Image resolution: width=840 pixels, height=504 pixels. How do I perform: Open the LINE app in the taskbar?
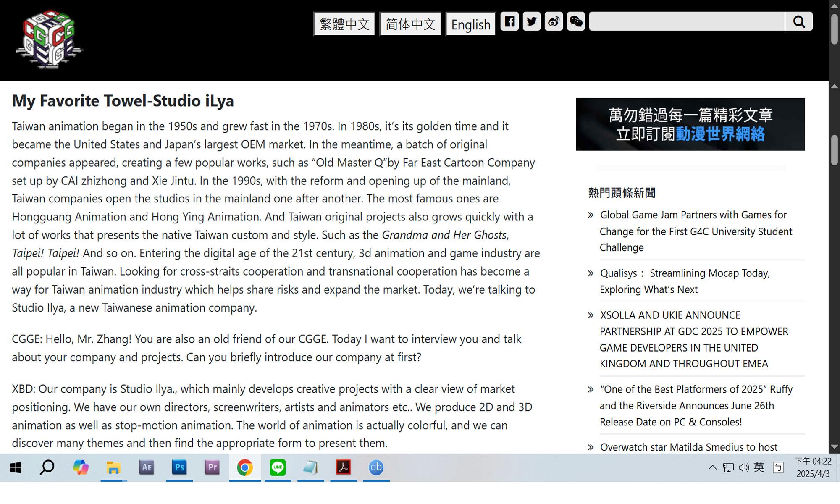278,467
